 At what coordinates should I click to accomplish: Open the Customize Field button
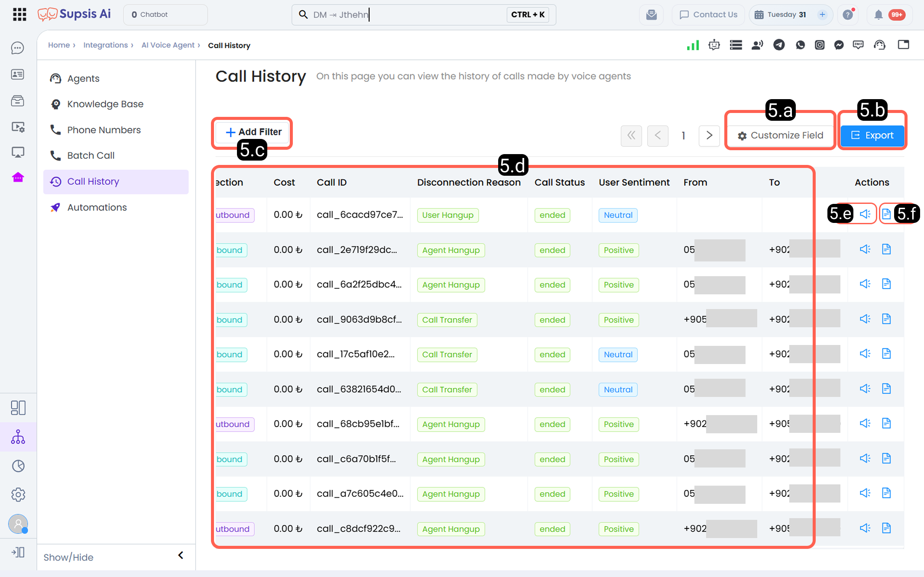click(x=780, y=135)
